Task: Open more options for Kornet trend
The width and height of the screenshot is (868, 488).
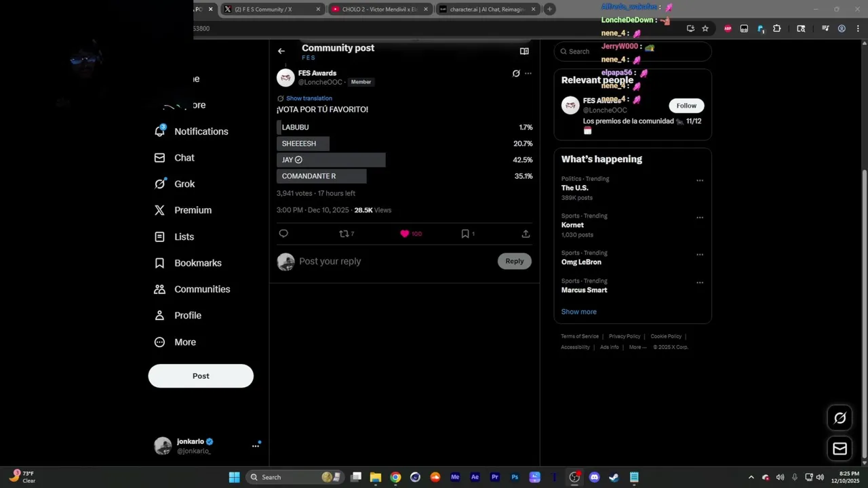Action: click(x=700, y=218)
